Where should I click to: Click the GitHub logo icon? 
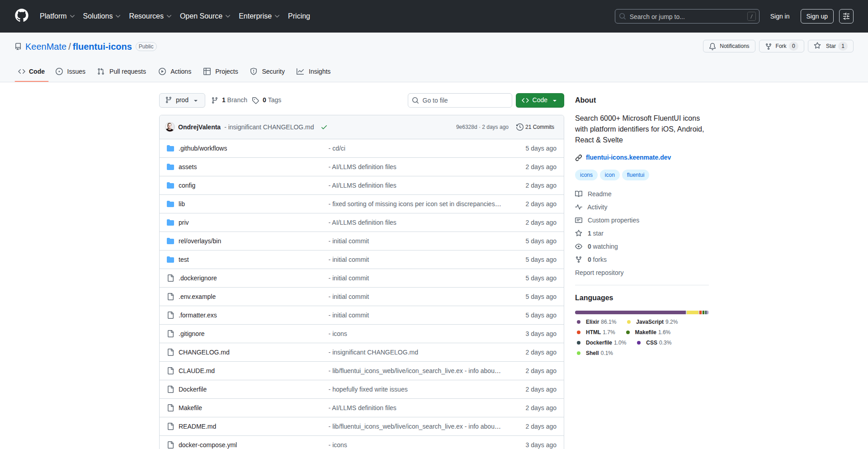(x=21, y=16)
